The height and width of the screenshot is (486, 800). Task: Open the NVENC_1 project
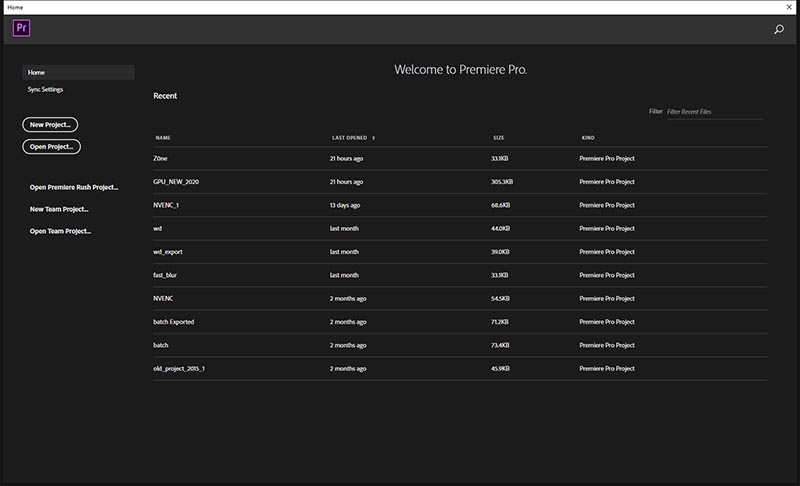460,205
